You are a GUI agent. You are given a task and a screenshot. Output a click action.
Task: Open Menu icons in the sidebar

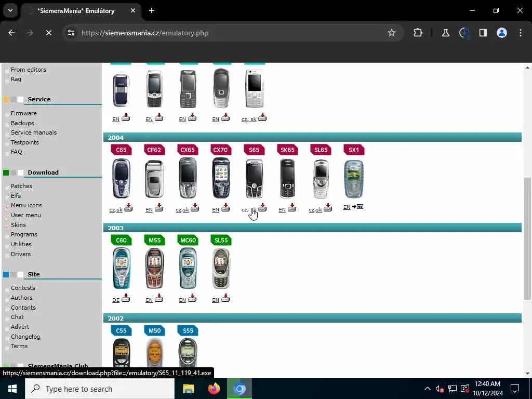[x=26, y=205]
